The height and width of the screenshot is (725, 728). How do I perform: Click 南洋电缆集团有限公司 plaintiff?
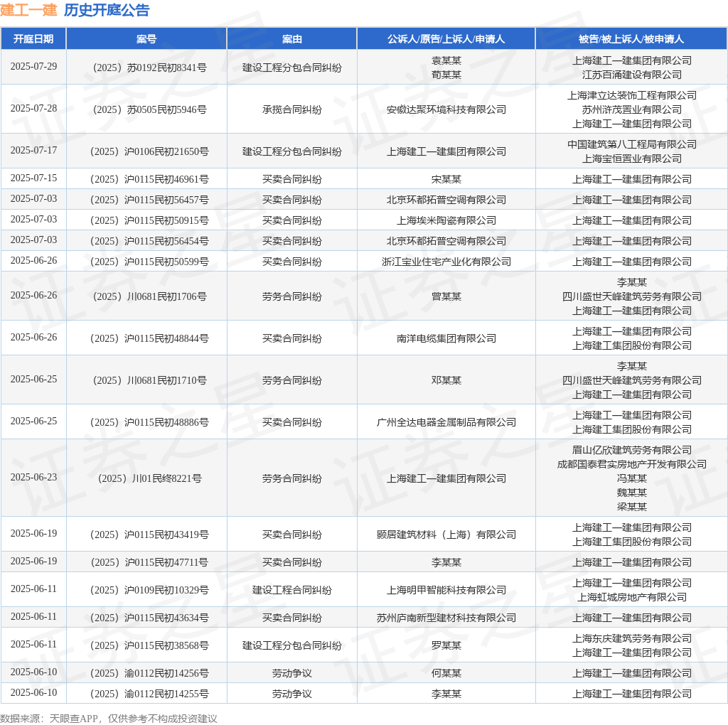[x=446, y=338]
